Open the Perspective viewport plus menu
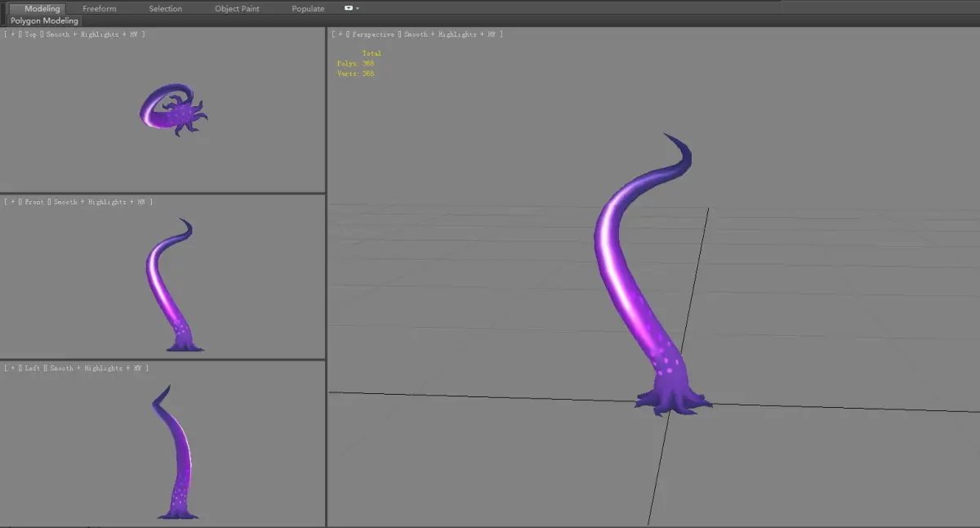The height and width of the screenshot is (528, 980). 340,34
